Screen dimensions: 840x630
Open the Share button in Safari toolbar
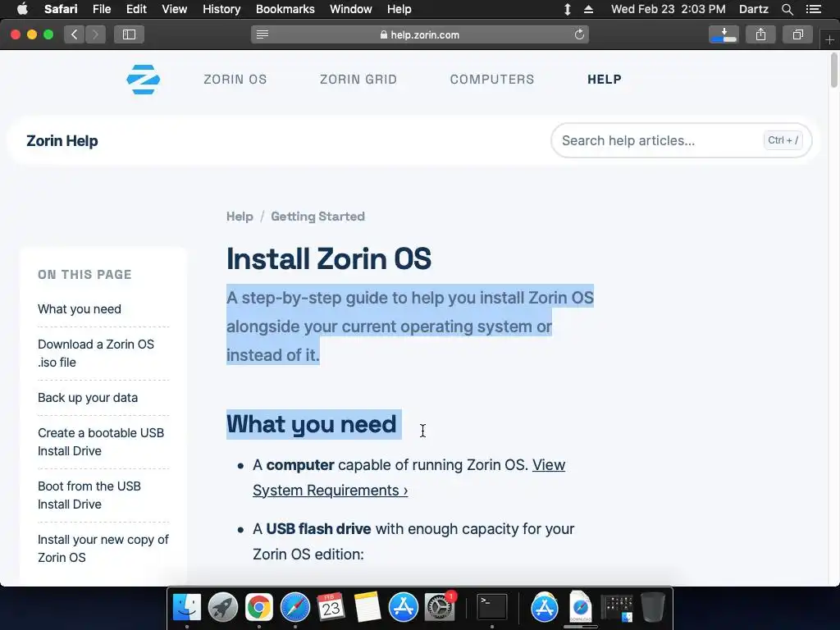pos(760,34)
